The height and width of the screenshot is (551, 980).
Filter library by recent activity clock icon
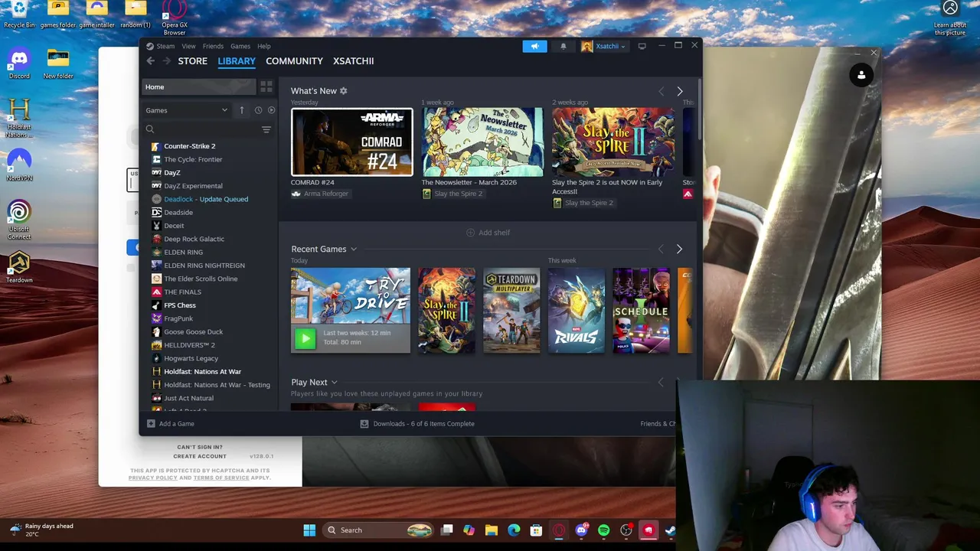point(258,110)
